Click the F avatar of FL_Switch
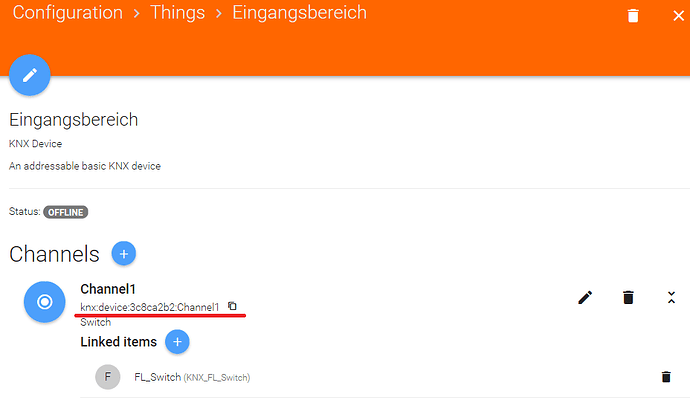Image resolution: width=690 pixels, height=400 pixels. click(x=107, y=377)
